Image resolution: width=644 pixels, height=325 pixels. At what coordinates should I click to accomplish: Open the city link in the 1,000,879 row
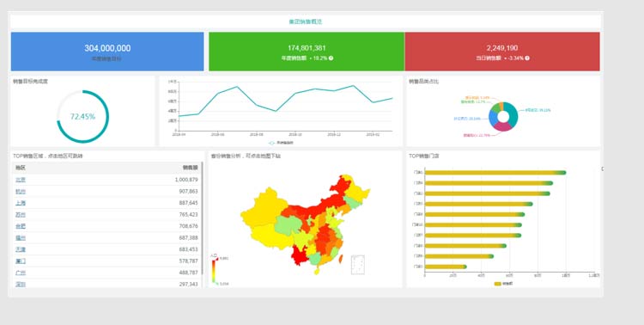click(21, 180)
